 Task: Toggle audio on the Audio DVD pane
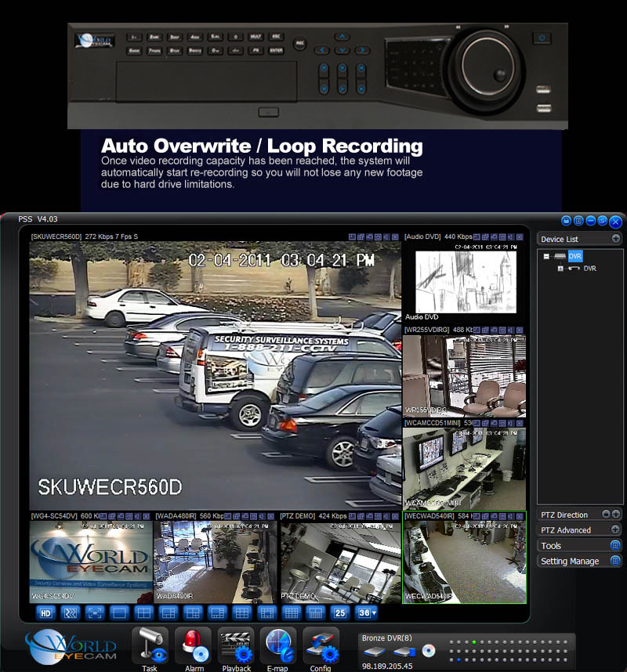coord(511,237)
